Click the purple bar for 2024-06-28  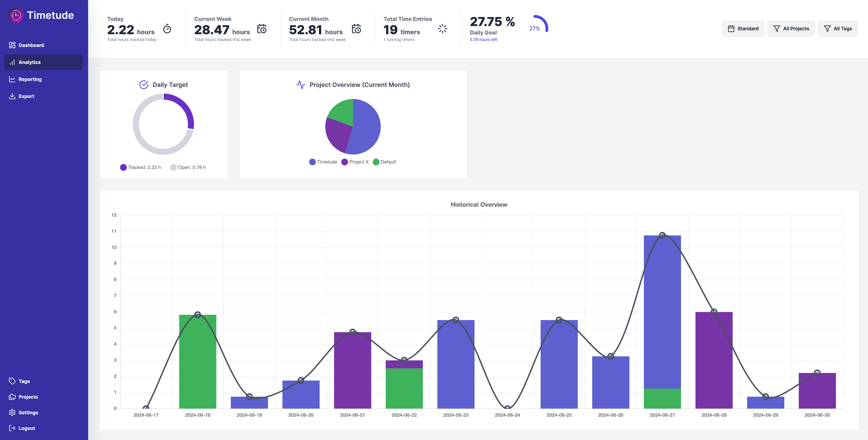(x=714, y=360)
